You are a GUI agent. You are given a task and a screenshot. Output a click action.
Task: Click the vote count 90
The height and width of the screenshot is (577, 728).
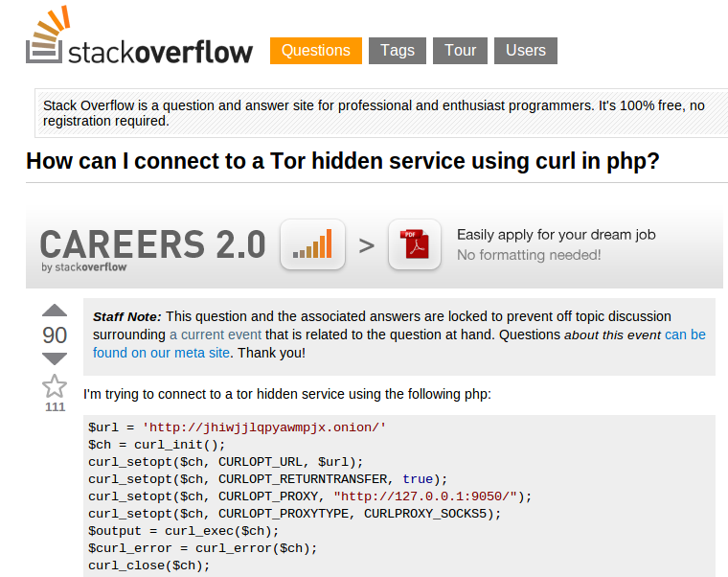[x=55, y=335]
